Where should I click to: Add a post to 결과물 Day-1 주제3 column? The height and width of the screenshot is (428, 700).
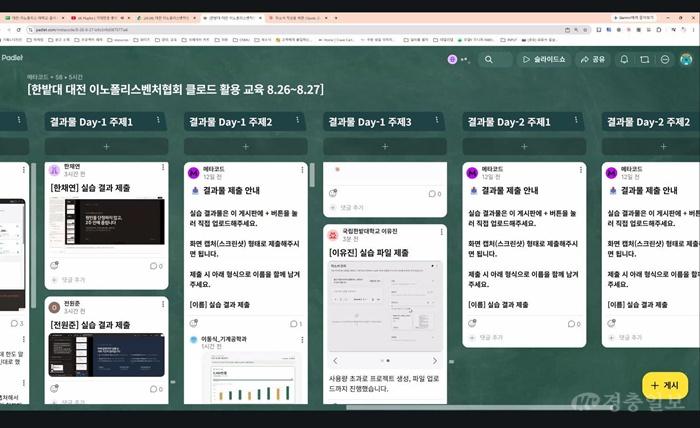[x=385, y=146]
